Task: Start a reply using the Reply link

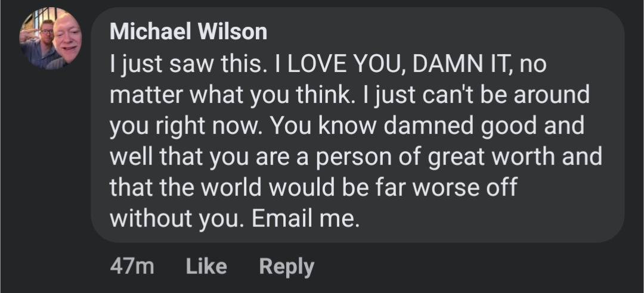Action: (x=286, y=266)
